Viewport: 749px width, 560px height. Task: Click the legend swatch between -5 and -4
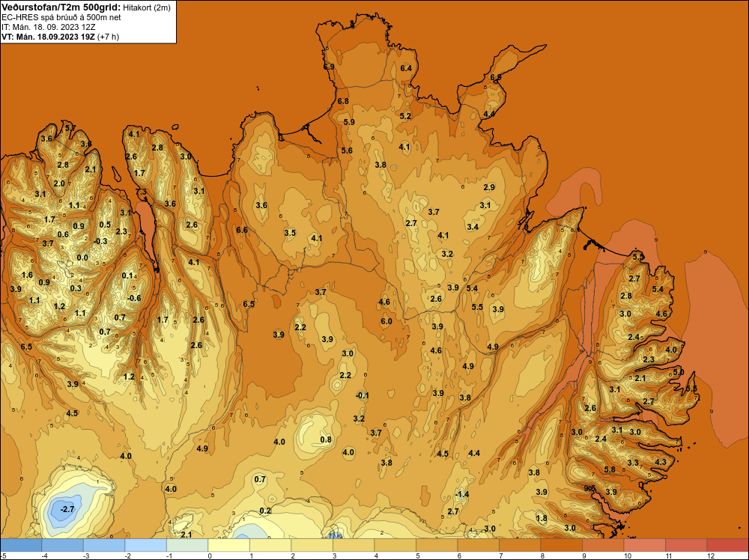click(x=21, y=545)
